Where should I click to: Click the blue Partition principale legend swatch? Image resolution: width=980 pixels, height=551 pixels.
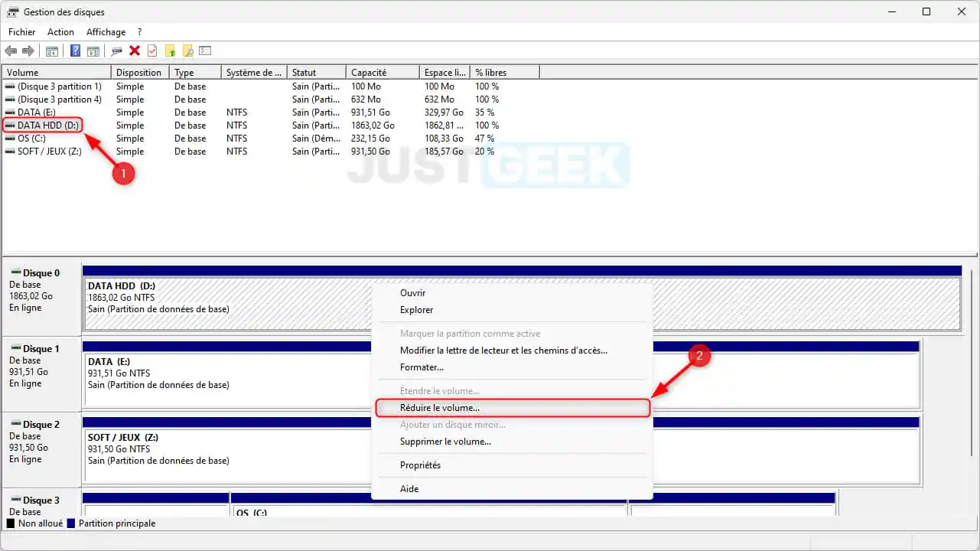(x=71, y=523)
